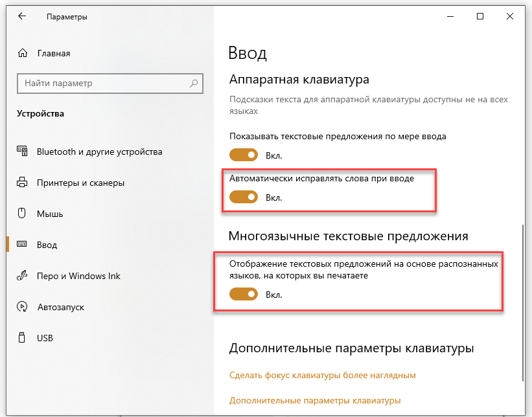Toggle text suggestions while typing switch
The width and height of the screenshot is (532, 417).
(x=244, y=155)
